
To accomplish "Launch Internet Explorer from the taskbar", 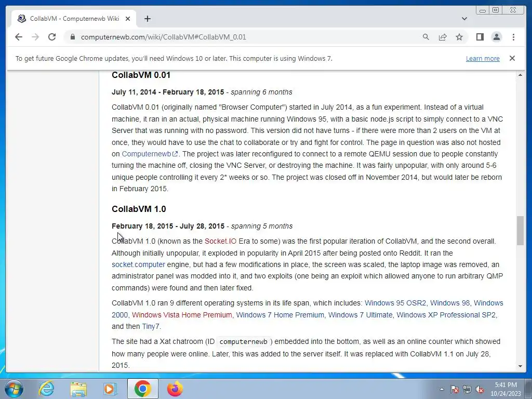I will coord(46,389).
